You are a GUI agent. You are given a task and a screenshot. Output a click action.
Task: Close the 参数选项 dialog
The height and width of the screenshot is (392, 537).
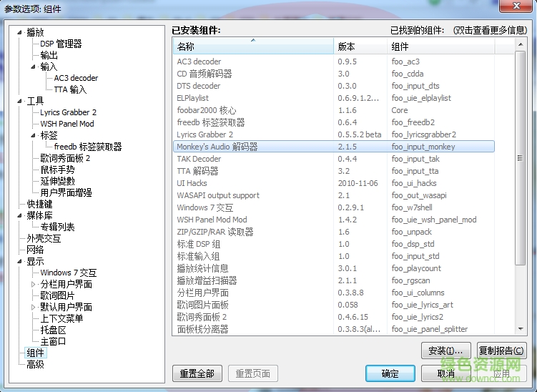click(x=516, y=6)
